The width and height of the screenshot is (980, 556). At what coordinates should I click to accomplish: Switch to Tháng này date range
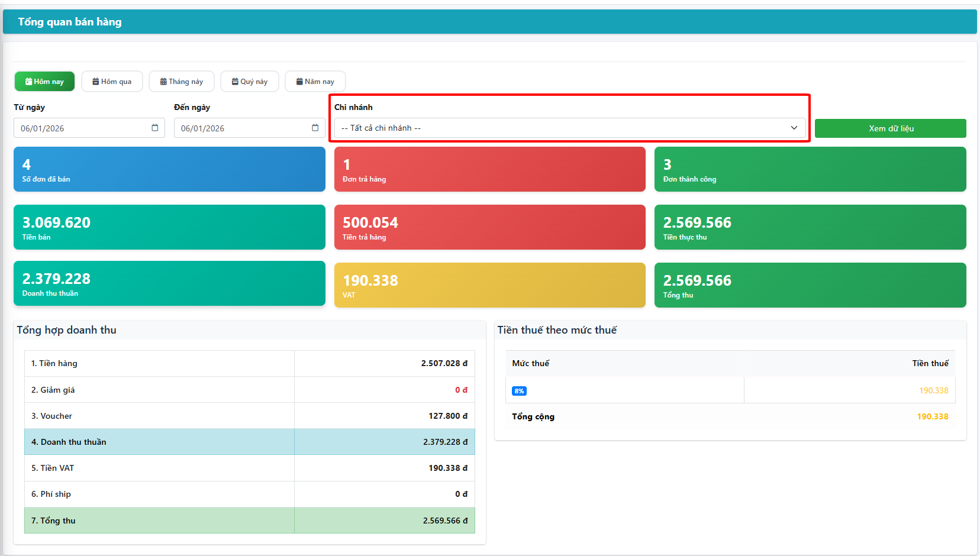pyautogui.click(x=182, y=82)
